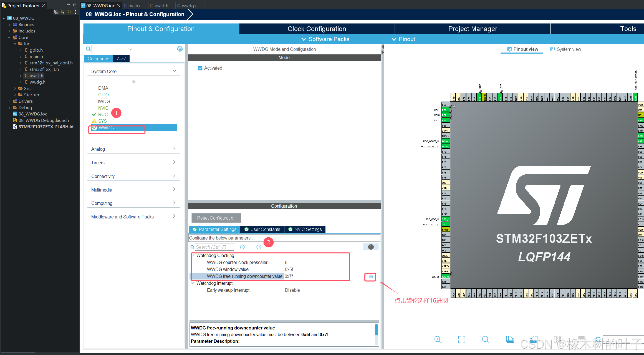Viewport: 644px width, 355px height.
Task: Collapse the Watchdog Interrupt group
Action: [193, 283]
